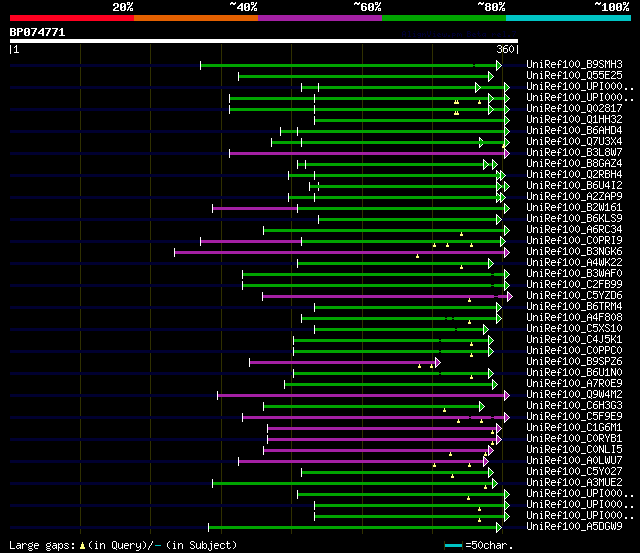Click the purple alignment bar of UniRef100_A0LWU7

pyautogui.click(x=361, y=462)
